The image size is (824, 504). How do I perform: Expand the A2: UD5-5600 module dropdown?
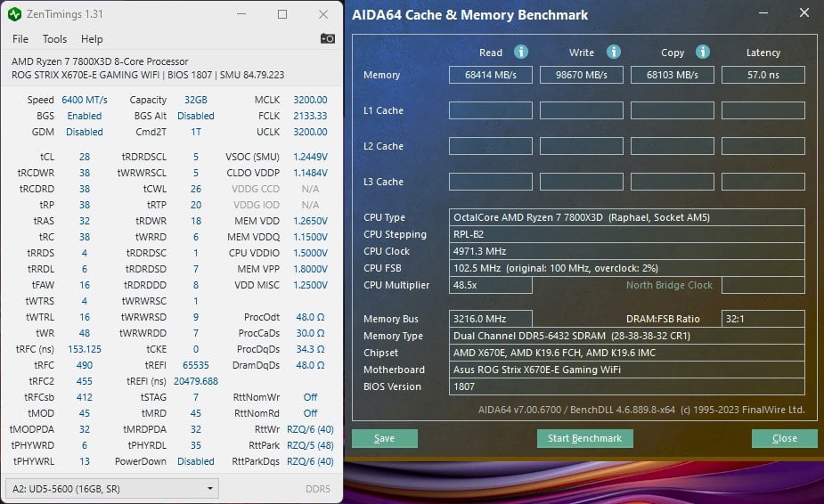112,489
